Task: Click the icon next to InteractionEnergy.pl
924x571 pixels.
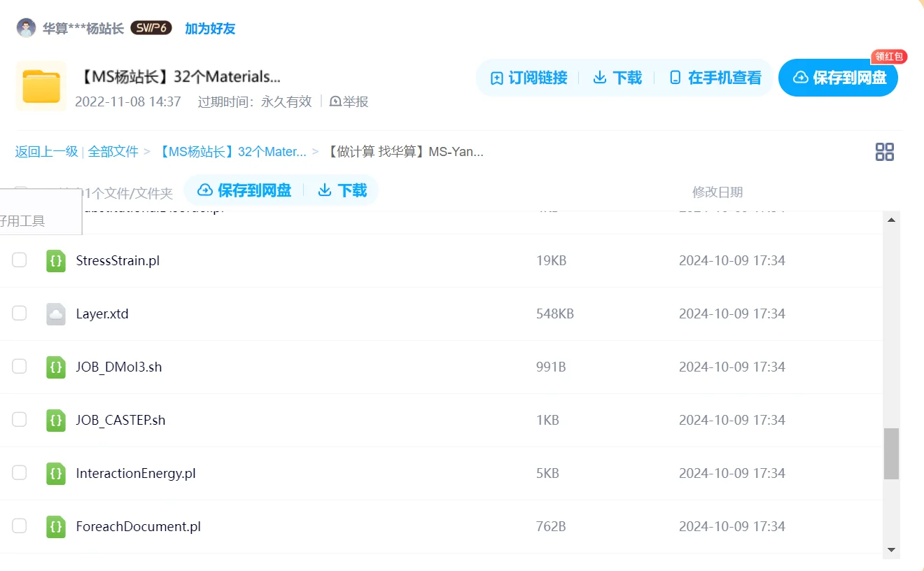Action: 55,472
